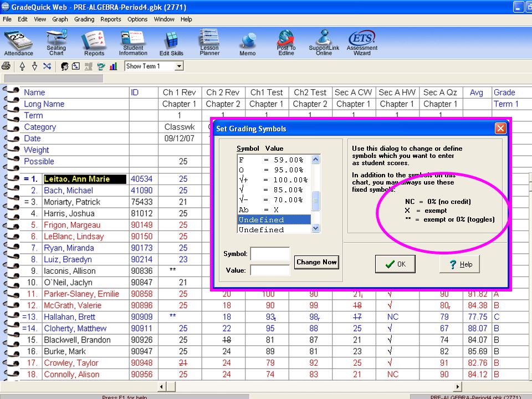This screenshot has width=532, height=399.
Task: Click student Frigon, Margeau
Action: (x=72, y=225)
